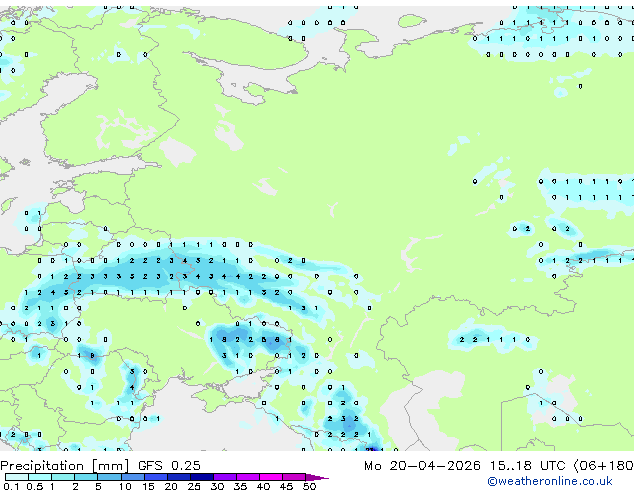
Task: Click the purple arrow tip above 50
Action: coord(317,477)
